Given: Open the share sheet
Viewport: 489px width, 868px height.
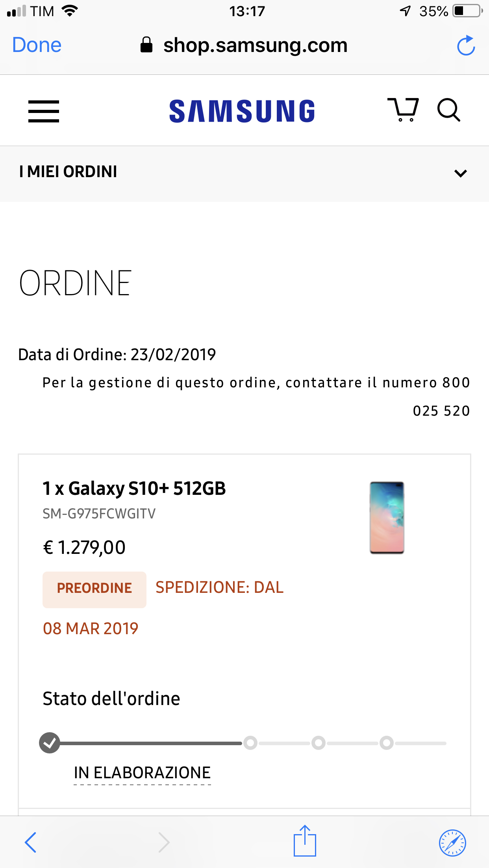Looking at the screenshot, I should (304, 841).
